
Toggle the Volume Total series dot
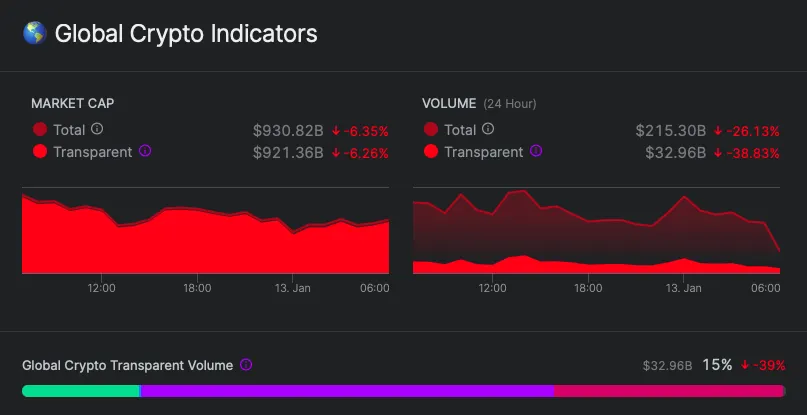pyautogui.click(x=431, y=130)
